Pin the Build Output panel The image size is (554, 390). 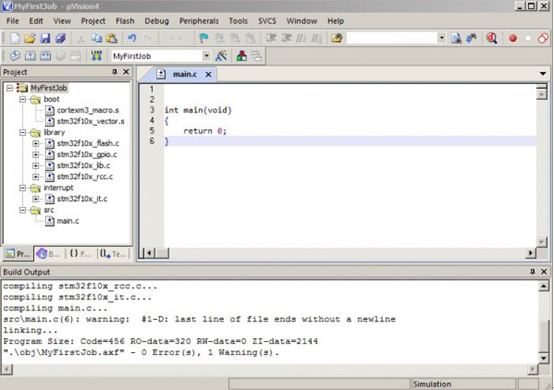tap(532, 271)
